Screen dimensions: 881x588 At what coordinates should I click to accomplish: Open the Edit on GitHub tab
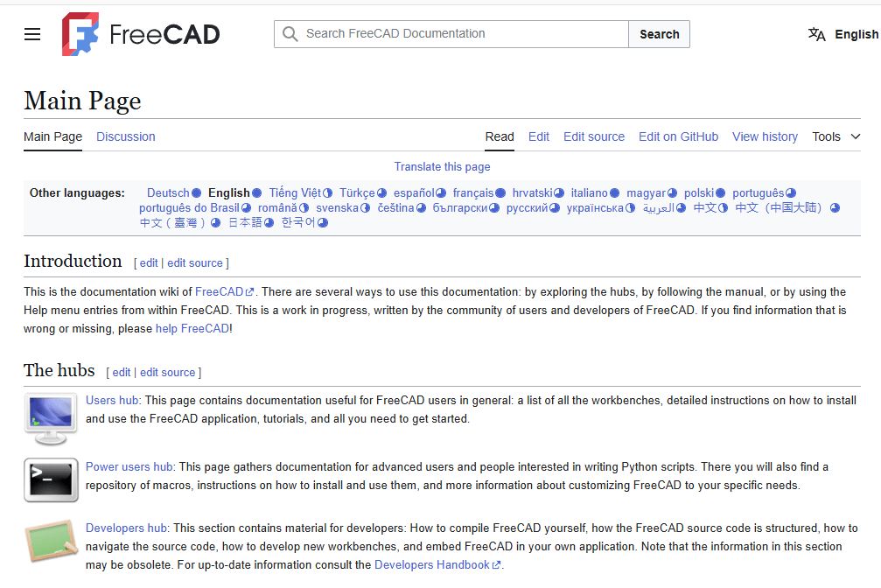(678, 136)
